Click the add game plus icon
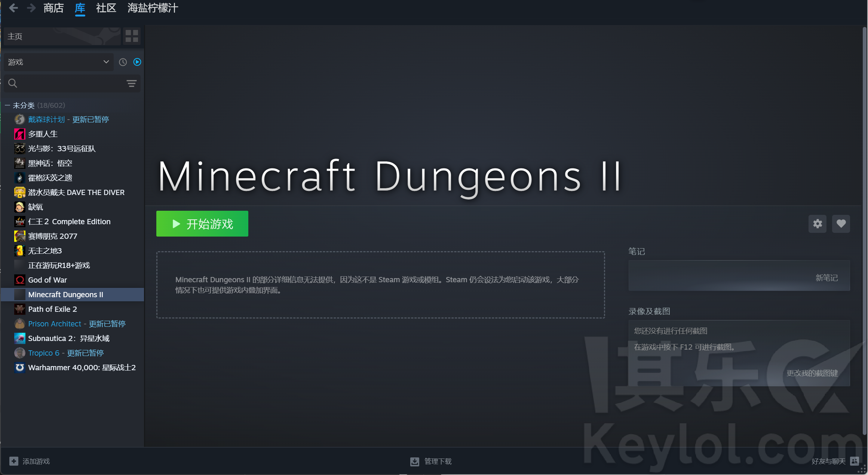This screenshot has height=475, width=868. [x=14, y=461]
